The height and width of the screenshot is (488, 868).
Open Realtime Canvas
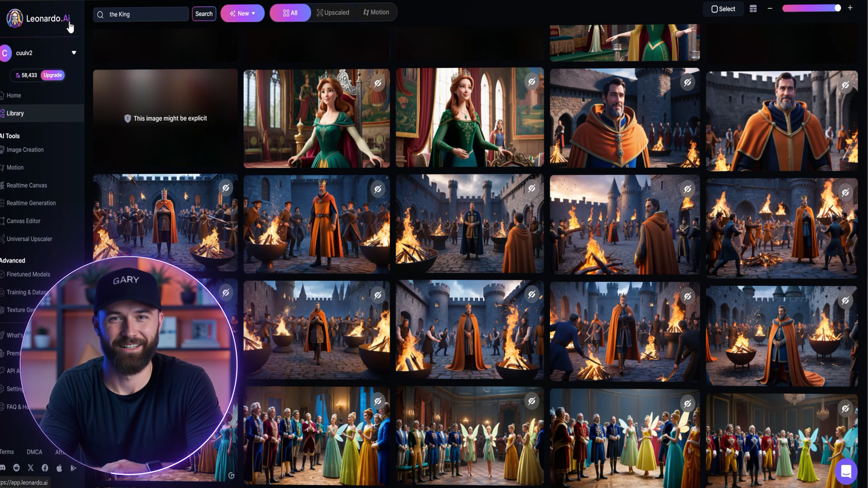point(27,185)
